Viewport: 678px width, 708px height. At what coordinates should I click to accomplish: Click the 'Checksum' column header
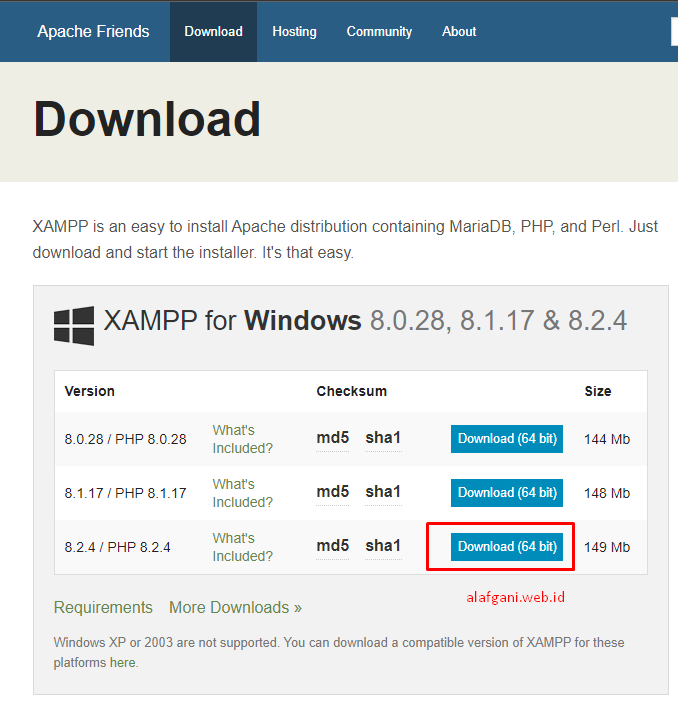pos(352,391)
